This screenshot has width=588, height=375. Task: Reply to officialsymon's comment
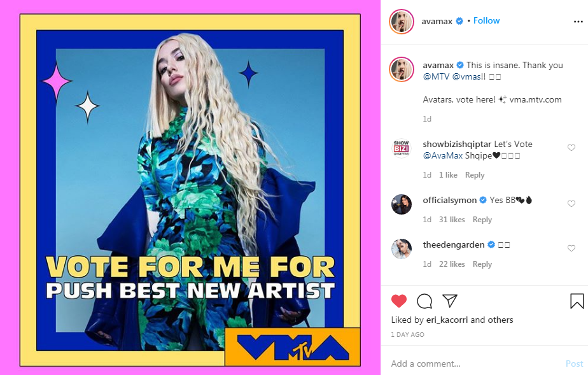(482, 220)
